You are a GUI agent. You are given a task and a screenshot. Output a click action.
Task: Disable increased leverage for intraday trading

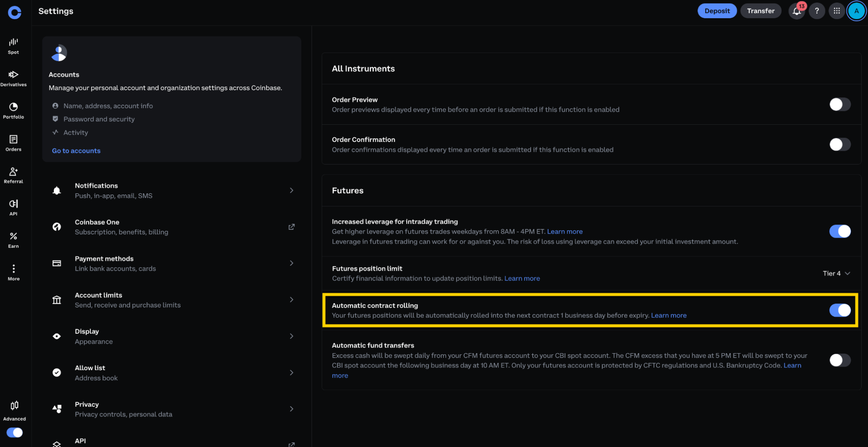(840, 231)
